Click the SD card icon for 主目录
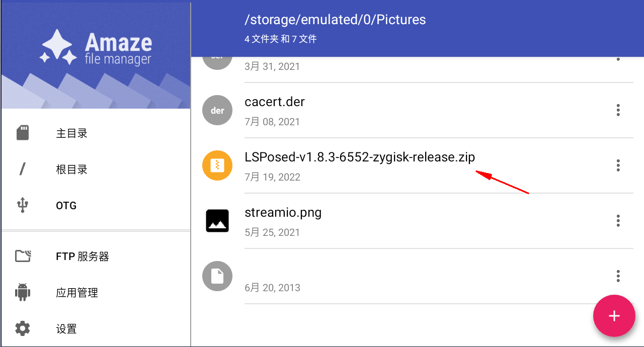Screen dimensions: 644x347 click(x=23, y=133)
